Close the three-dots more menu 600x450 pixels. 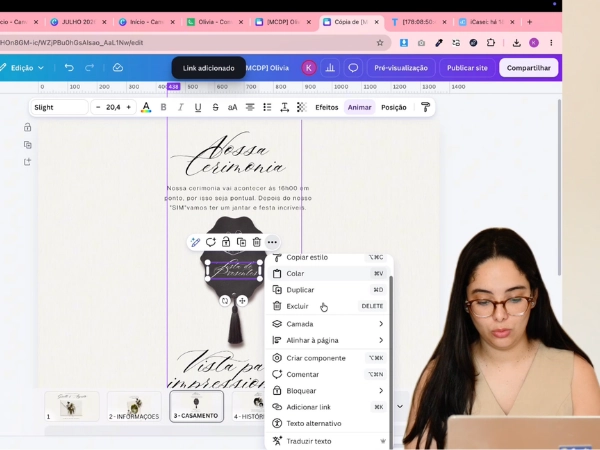point(272,242)
